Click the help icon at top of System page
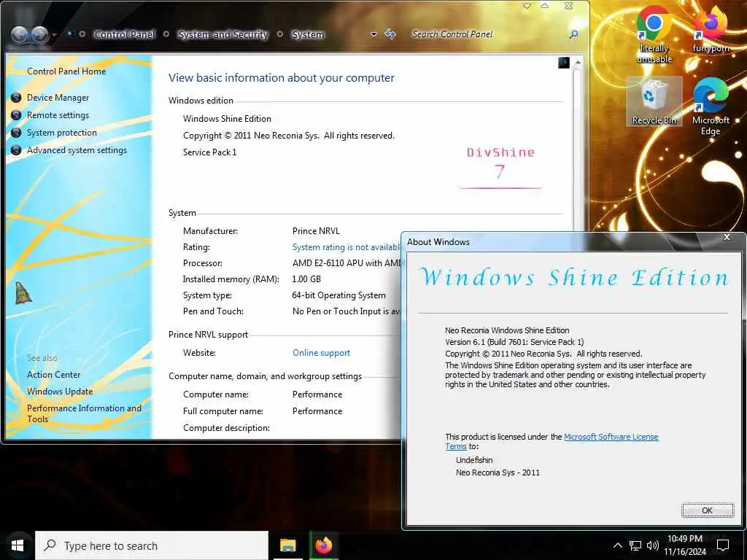This screenshot has width=747, height=560. click(x=564, y=63)
